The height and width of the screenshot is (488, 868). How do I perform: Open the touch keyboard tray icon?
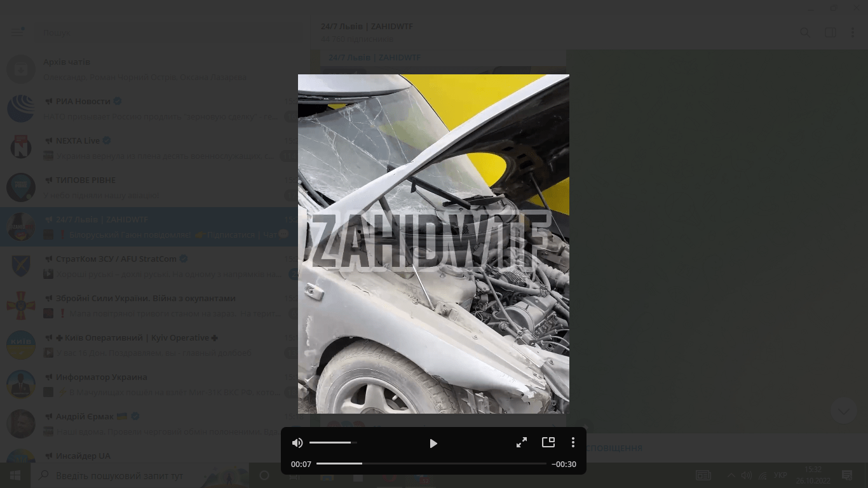703,475
